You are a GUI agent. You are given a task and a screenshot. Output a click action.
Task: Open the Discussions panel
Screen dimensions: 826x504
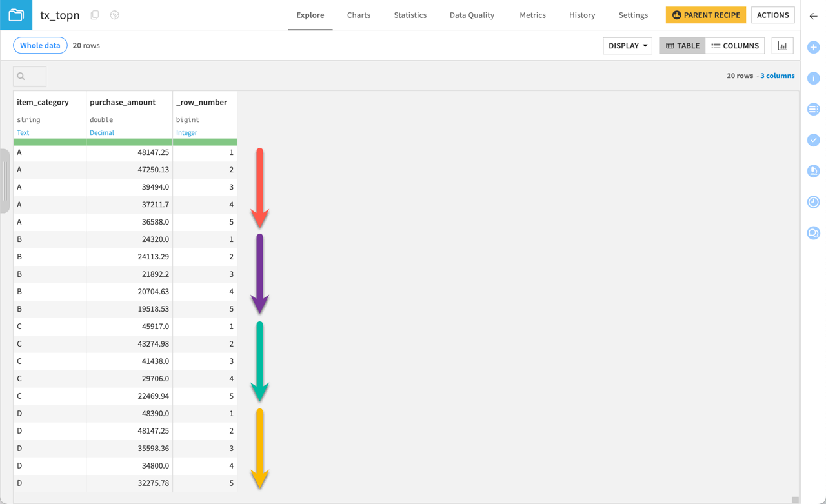[x=813, y=232]
